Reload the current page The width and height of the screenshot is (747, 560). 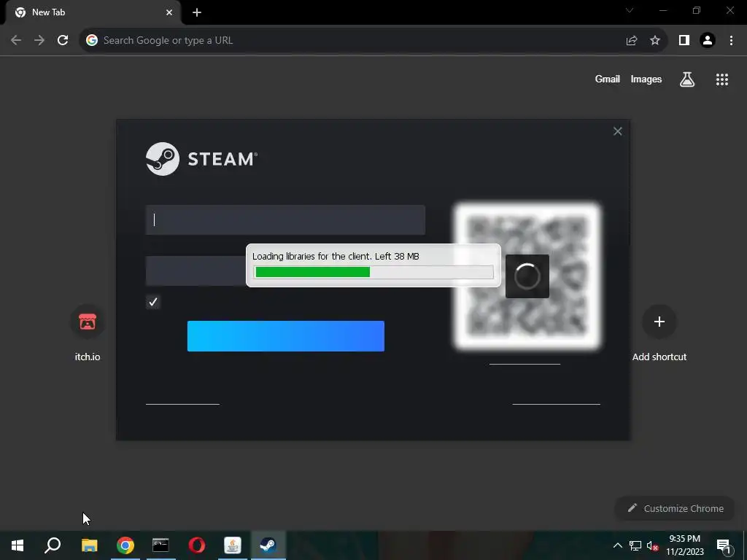tap(63, 41)
